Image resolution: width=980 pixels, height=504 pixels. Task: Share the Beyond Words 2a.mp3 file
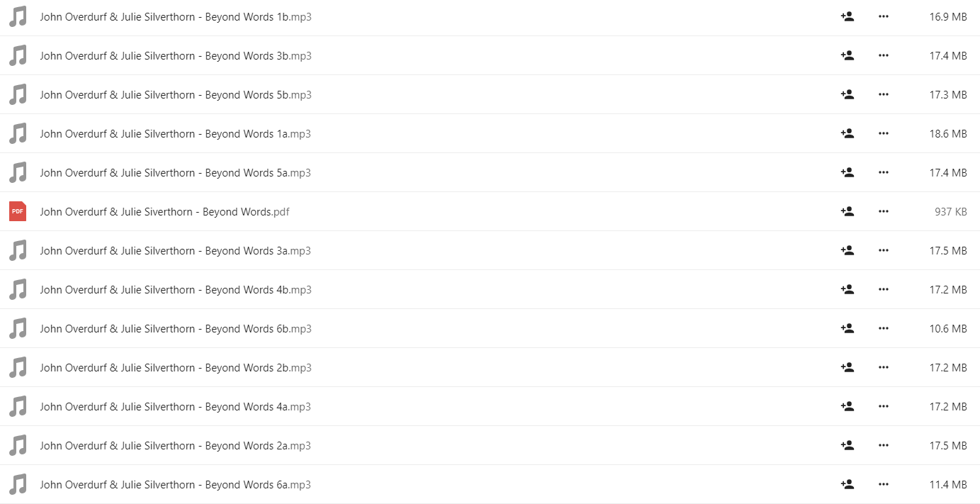click(x=847, y=445)
